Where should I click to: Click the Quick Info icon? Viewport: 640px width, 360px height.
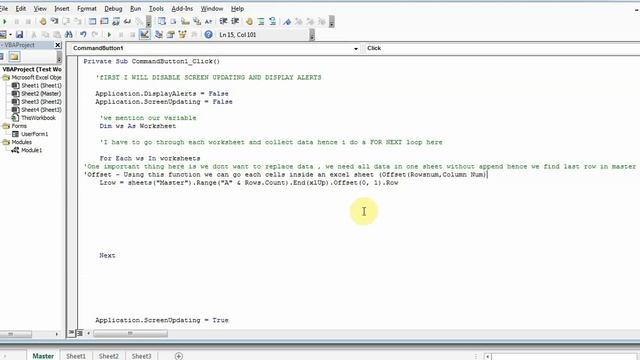pos(185,21)
